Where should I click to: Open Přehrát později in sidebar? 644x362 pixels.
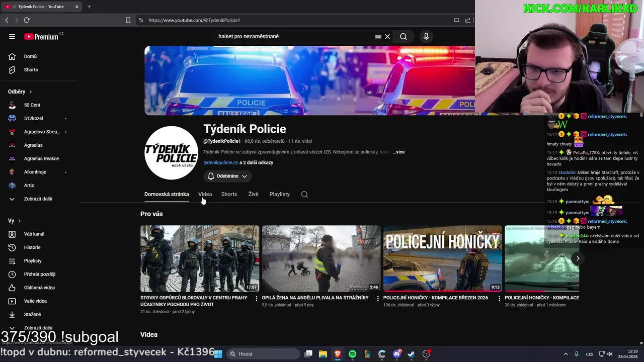pyautogui.click(x=40, y=275)
